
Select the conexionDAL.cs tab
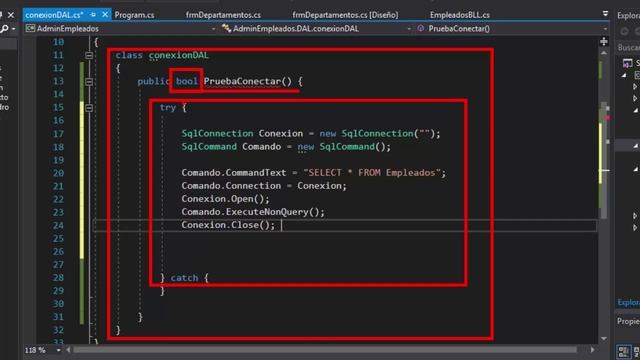coord(54,15)
